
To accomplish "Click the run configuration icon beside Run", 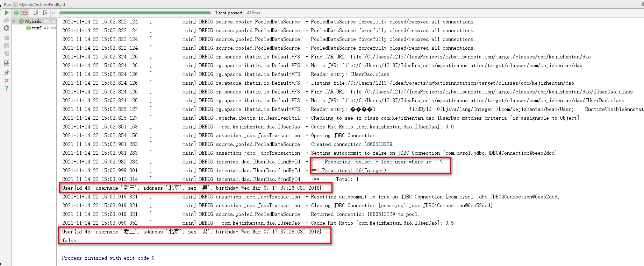I will (x=15, y=5).
